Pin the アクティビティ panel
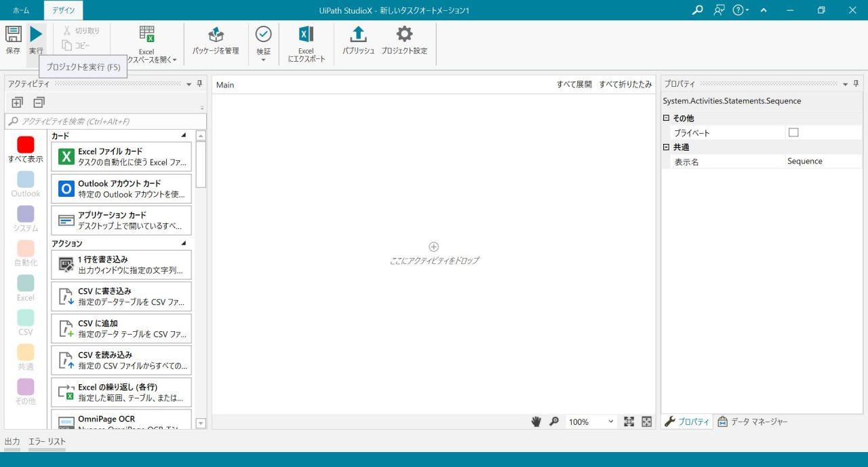 point(200,84)
